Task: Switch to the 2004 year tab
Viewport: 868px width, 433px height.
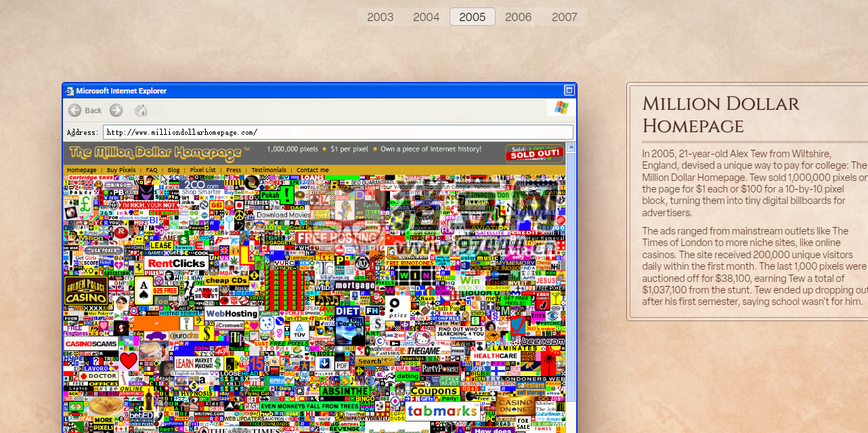Action: pyautogui.click(x=427, y=17)
